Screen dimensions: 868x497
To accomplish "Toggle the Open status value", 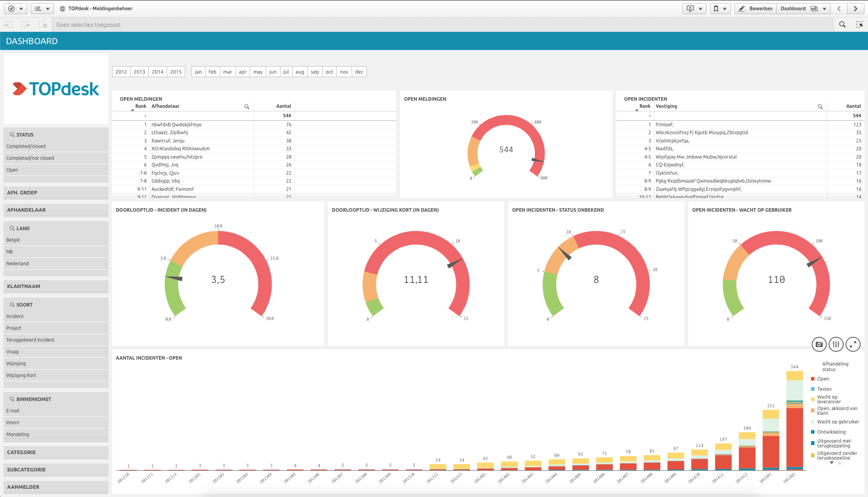I will (x=56, y=170).
